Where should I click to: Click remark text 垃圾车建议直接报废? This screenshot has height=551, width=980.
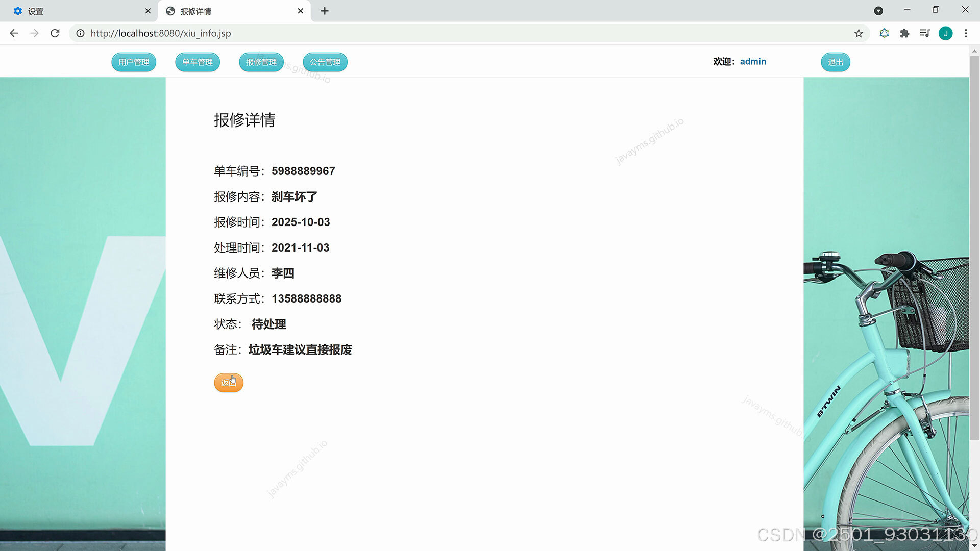pos(300,349)
